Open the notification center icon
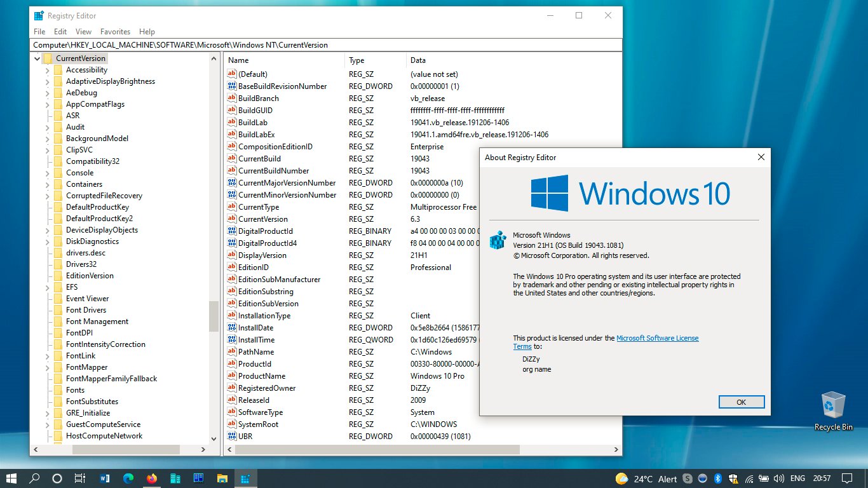 tap(846, 478)
